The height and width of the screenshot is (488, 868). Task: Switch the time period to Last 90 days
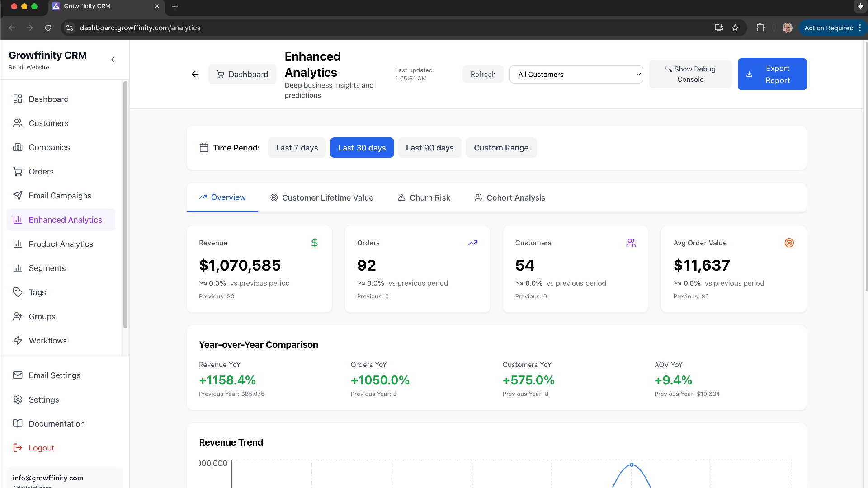coord(429,147)
